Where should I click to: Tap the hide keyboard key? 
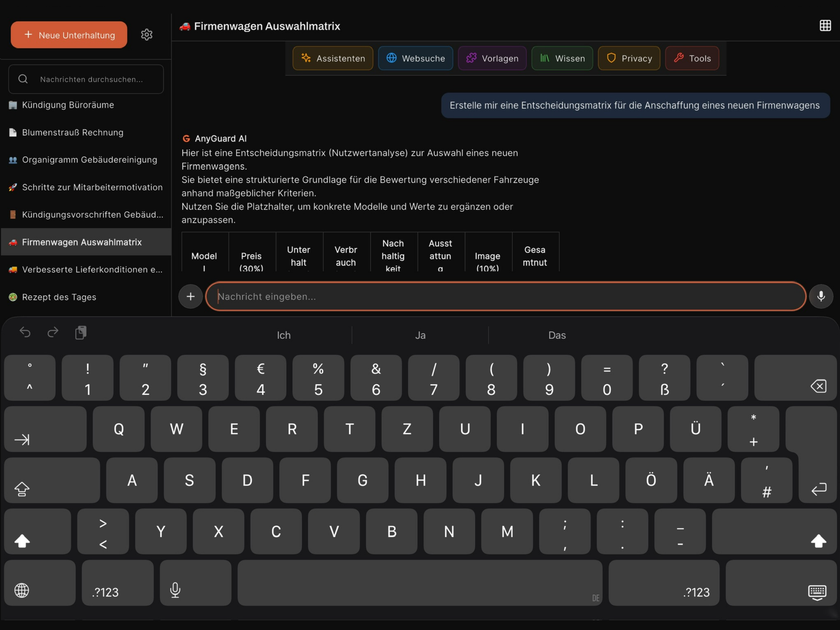[781, 583]
